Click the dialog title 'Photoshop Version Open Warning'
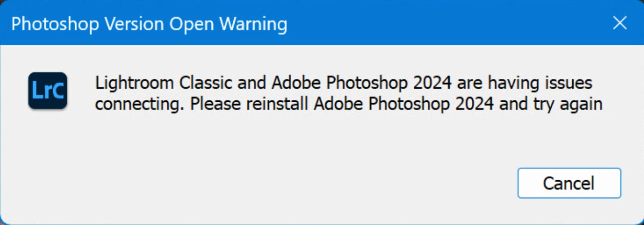The image size is (644, 225). pos(149,23)
